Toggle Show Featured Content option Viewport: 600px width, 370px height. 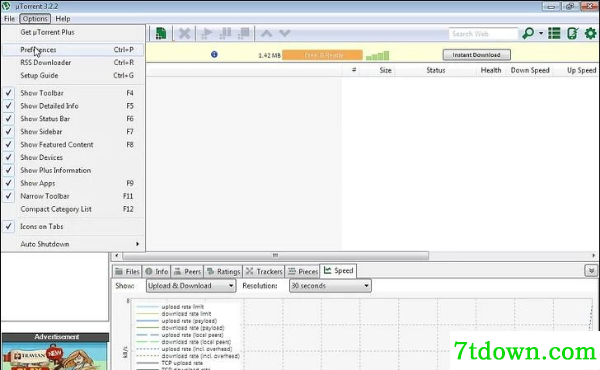73,145
